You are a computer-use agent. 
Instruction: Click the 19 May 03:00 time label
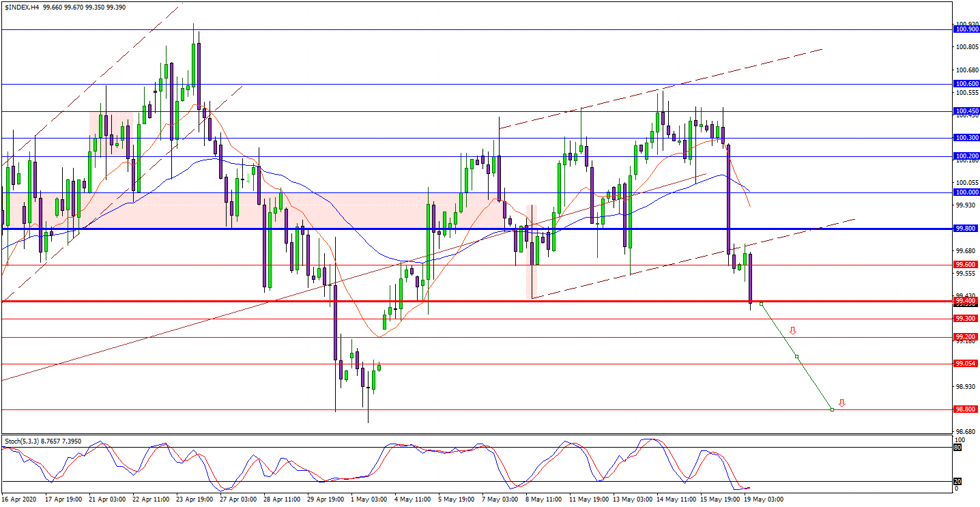[764, 499]
